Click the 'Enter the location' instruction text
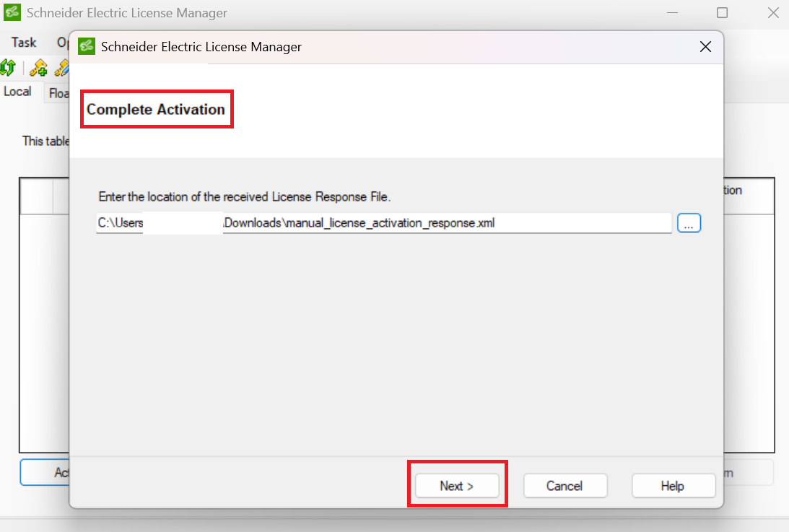Viewport: 789px width, 532px height. (x=245, y=197)
